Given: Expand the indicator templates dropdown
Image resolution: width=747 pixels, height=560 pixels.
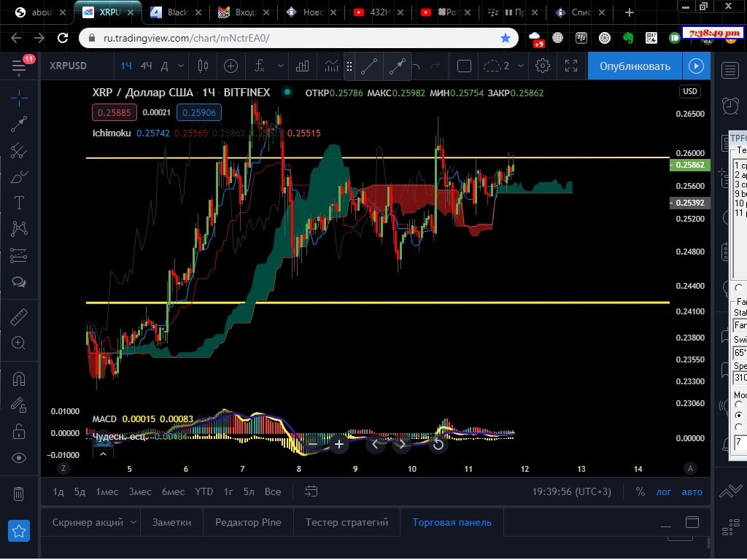Looking at the screenshot, I should coord(281,66).
